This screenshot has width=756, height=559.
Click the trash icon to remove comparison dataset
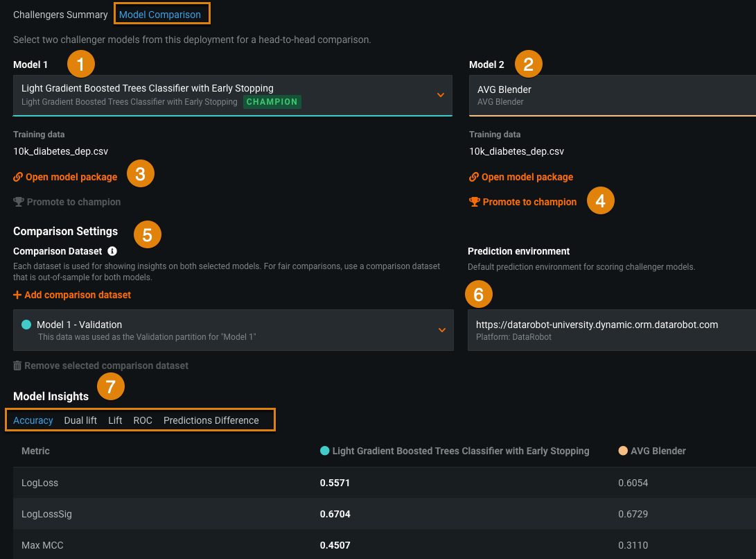[x=17, y=365]
